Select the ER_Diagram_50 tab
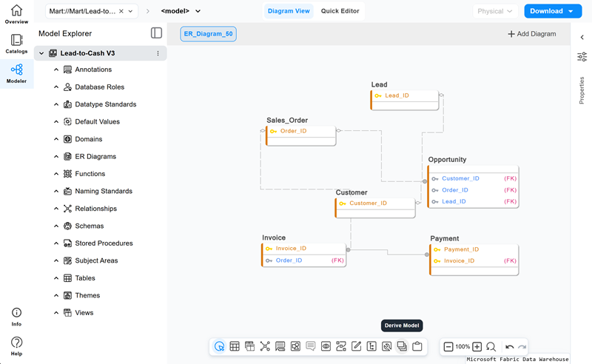 click(209, 33)
